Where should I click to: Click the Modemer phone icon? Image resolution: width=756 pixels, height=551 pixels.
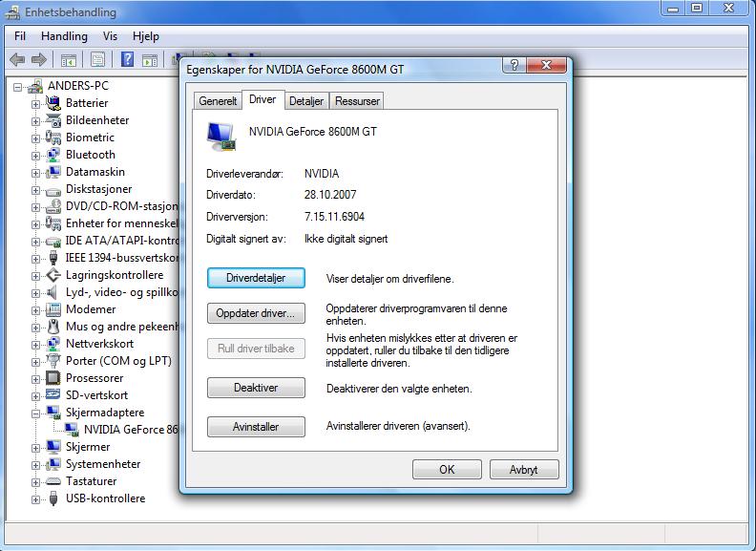pyautogui.click(x=53, y=309)
